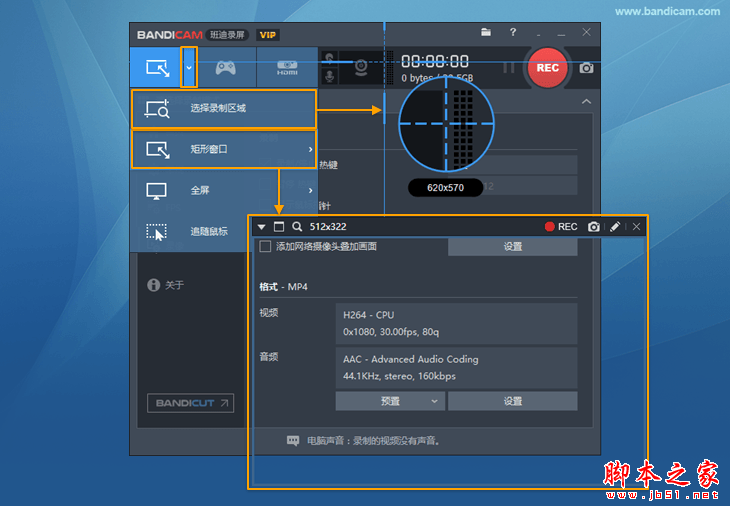
Task: Open the BANDICUT link button
Action: [190, 403]
